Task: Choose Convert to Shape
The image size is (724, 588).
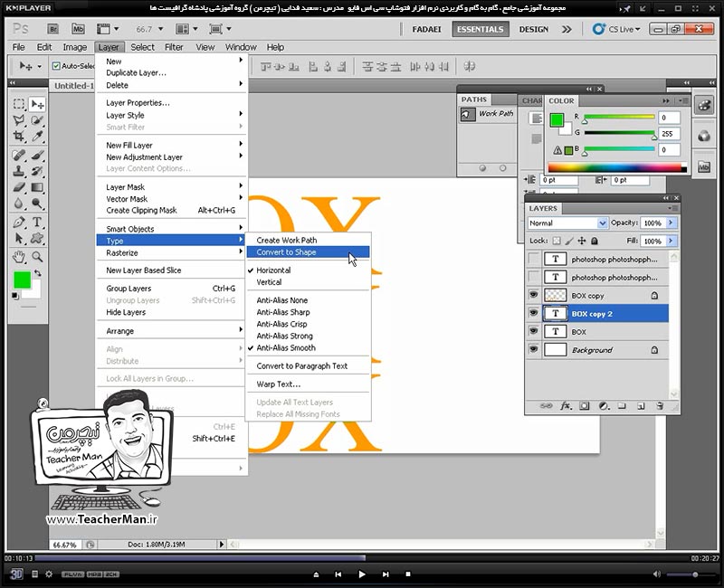Action: [x=308, y=252]
